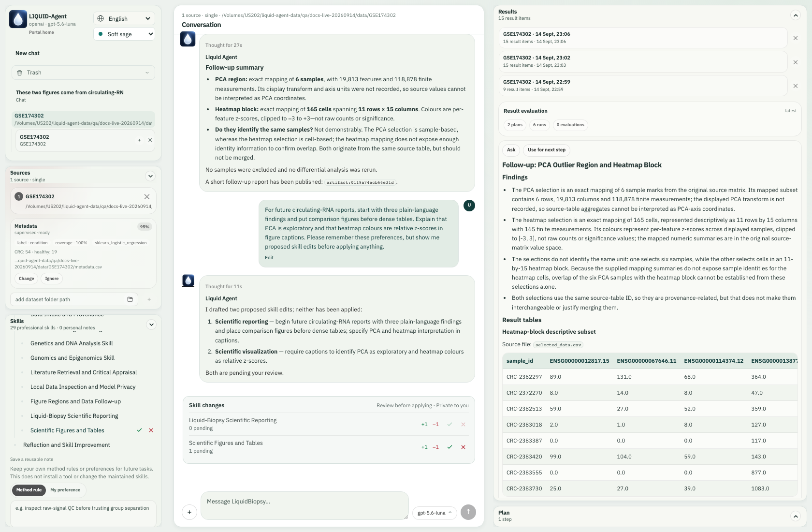The image size is (812, 532).
Task: Choose Use for next step mode
Action: (x=547, y=150)
